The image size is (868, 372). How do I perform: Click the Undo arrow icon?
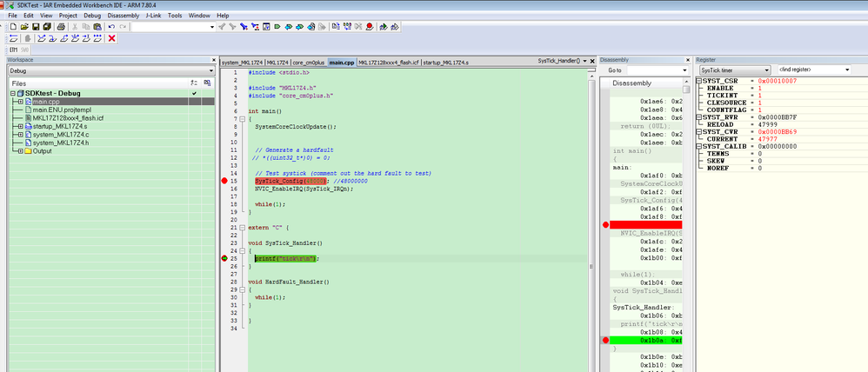[x=112, y=26]
